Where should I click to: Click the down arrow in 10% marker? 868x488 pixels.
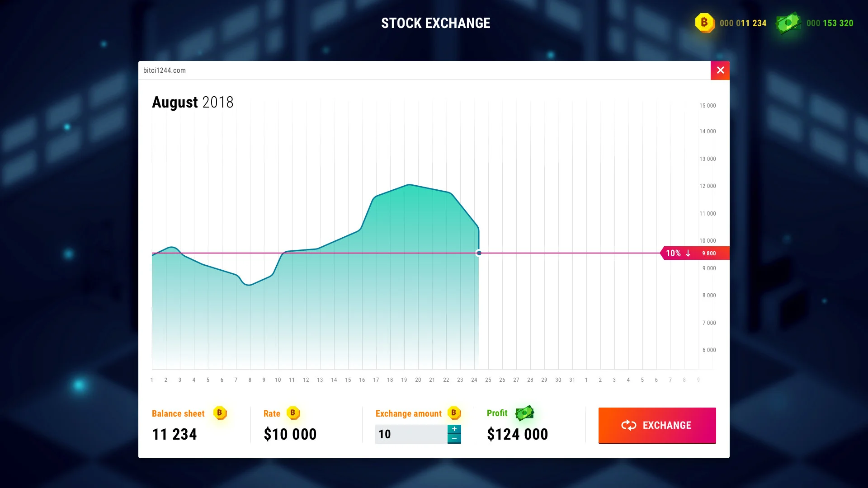pos(688,253)
